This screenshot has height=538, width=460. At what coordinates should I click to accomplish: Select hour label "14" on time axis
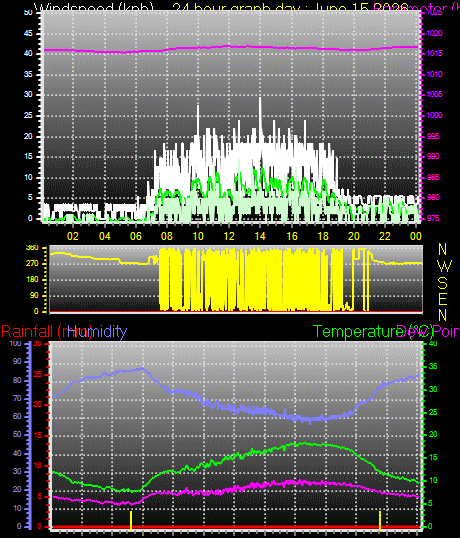click(x=260, y=236)
